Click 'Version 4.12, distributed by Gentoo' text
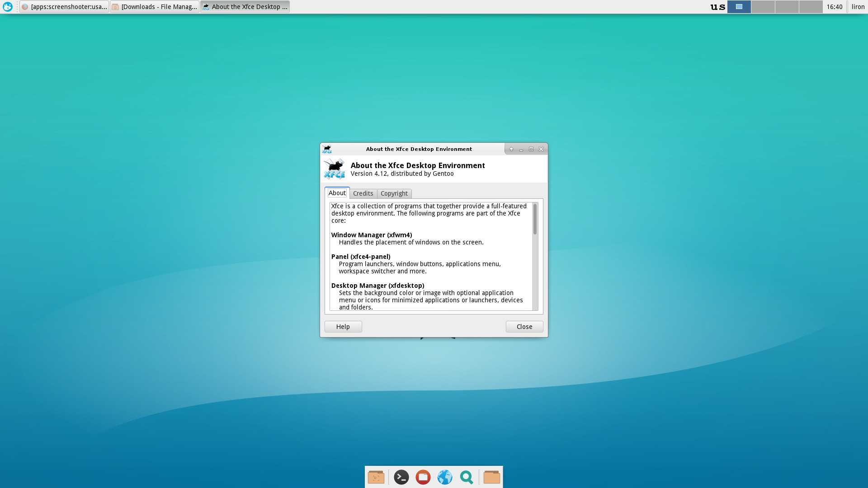The width and height of the screenshot is (868, 488). pyautogui.click(x=402, y=174)
